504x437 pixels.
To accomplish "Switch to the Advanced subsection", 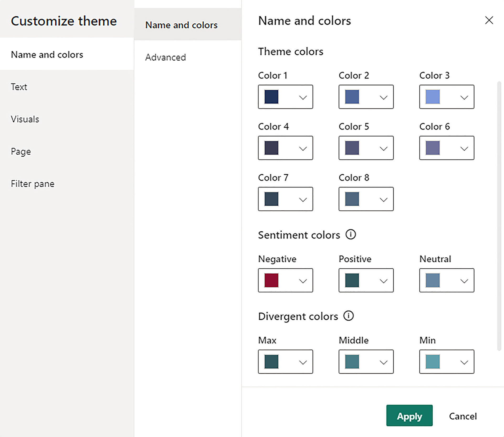I will [188, 57].
